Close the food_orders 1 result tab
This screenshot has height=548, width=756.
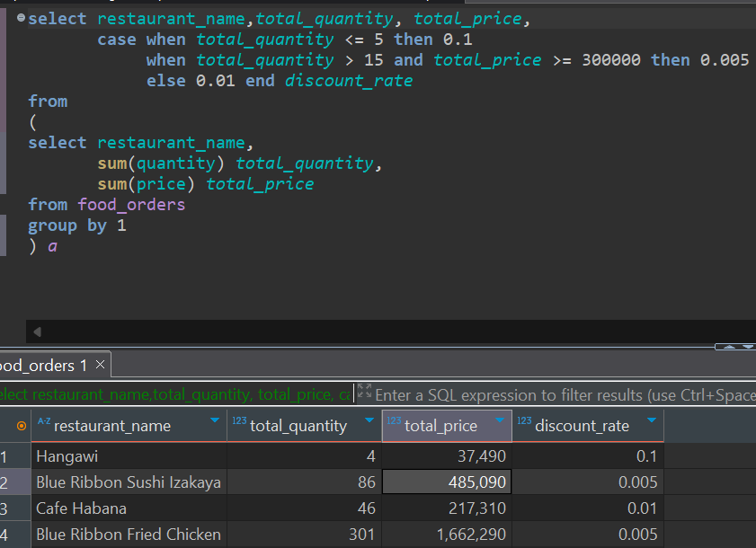point(101,365)
